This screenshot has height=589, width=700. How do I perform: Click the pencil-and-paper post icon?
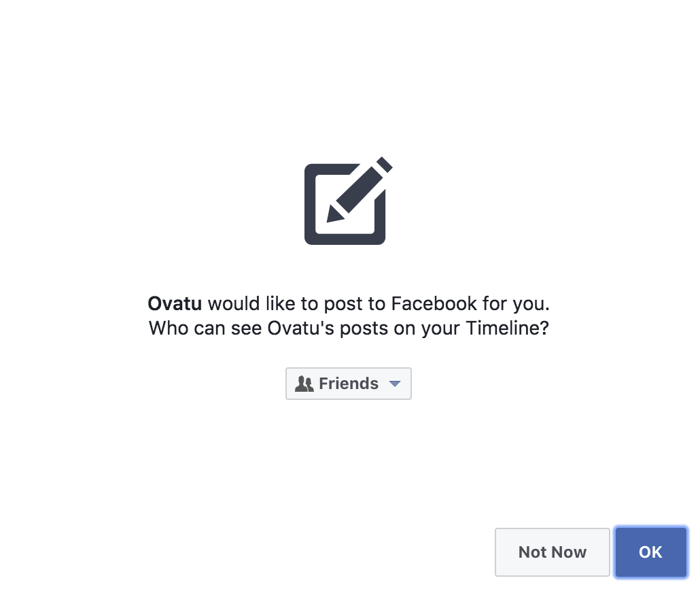click(348, 200)
